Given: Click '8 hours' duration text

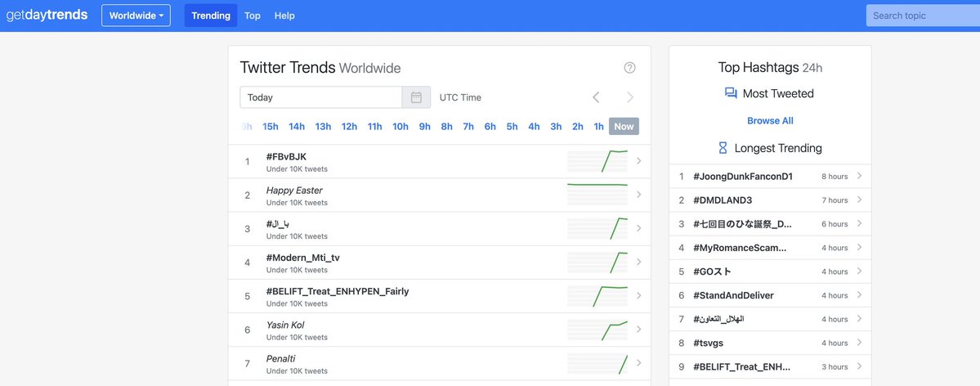Looking at the screenshot, I should (835, 177).
